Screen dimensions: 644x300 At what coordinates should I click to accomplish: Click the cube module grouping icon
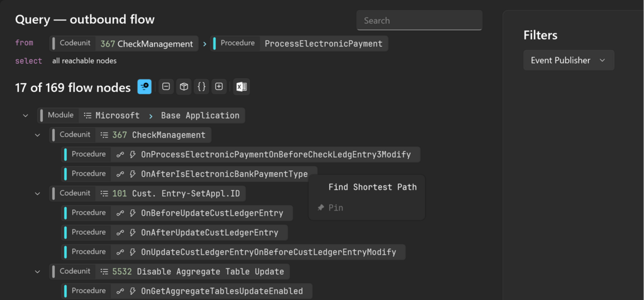[184, 87]
